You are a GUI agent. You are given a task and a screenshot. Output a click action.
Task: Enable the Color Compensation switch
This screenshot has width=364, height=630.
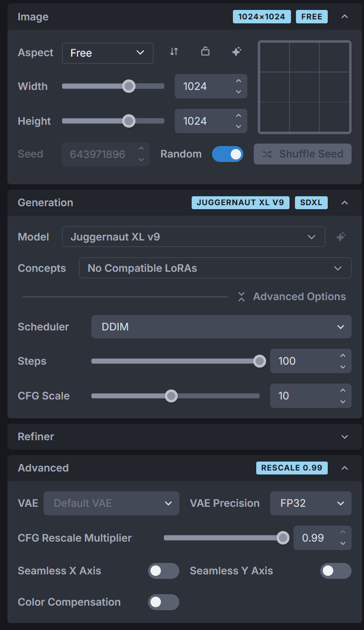[163, 602]
